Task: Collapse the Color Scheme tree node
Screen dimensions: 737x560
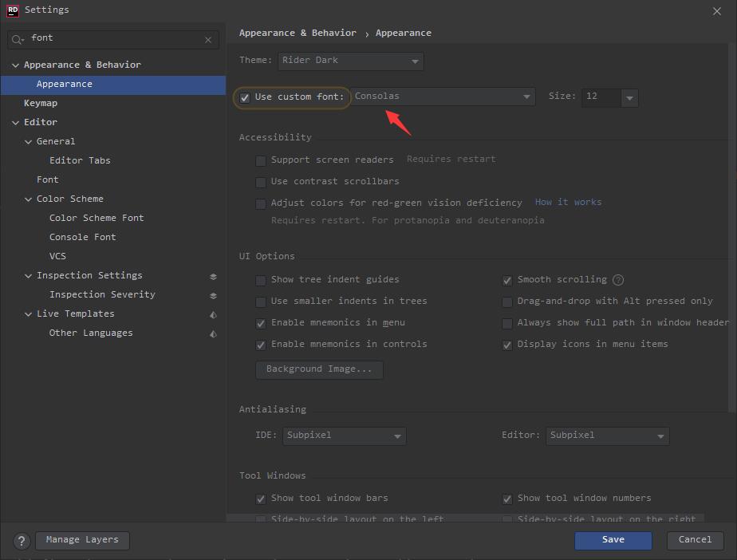Action: pos(29,199)
